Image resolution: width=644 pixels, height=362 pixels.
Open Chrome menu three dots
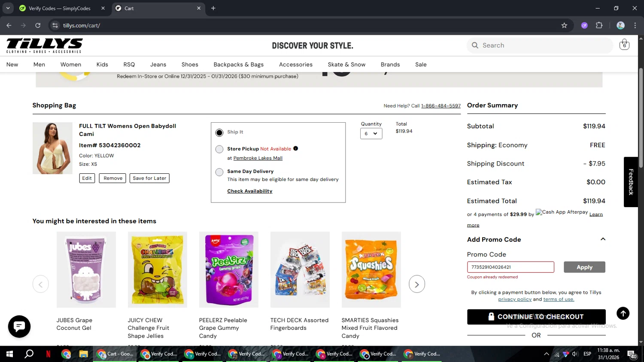point(635,25)
